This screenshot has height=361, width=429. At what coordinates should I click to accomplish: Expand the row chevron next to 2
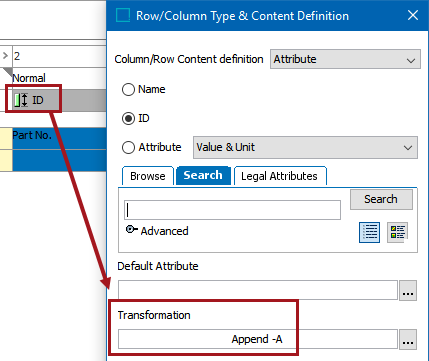(5, 55)
